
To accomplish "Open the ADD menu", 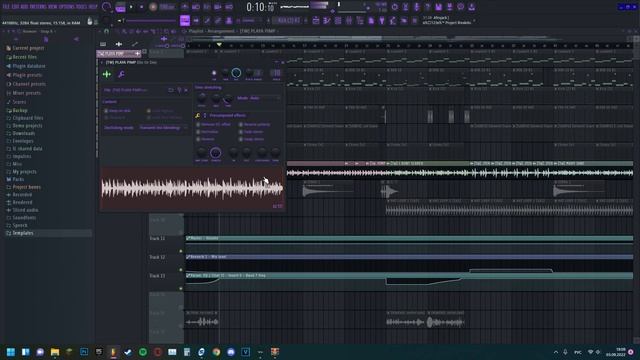I will (24, 7).
